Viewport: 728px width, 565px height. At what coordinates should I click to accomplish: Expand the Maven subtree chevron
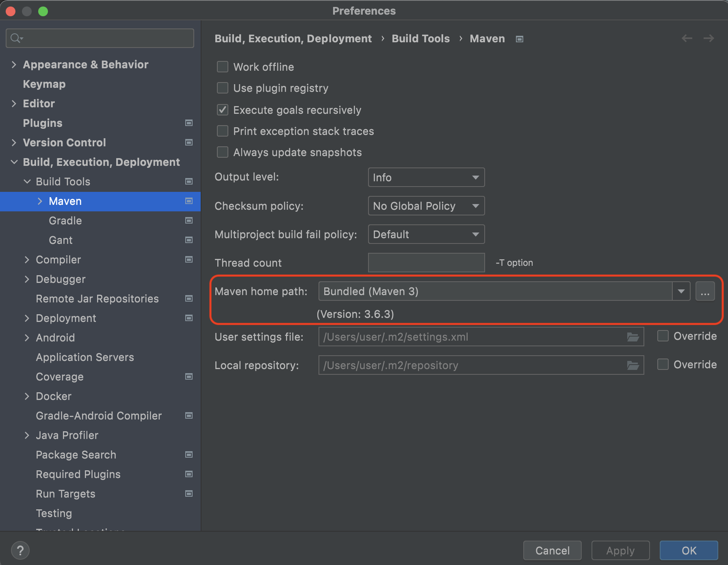[x=40, y=201]
